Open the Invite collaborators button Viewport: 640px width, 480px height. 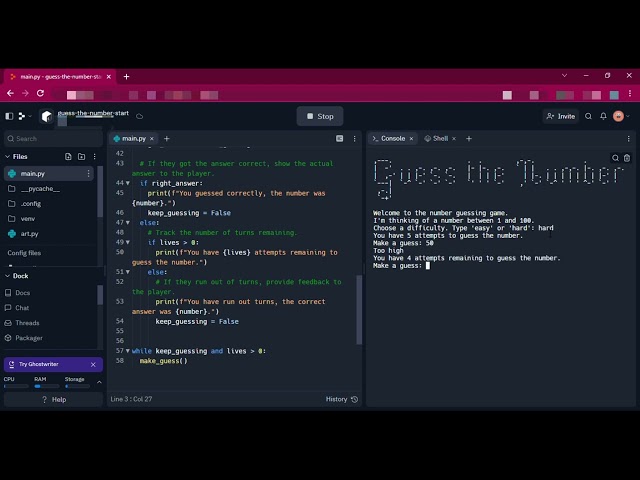[x=560, y=116]
